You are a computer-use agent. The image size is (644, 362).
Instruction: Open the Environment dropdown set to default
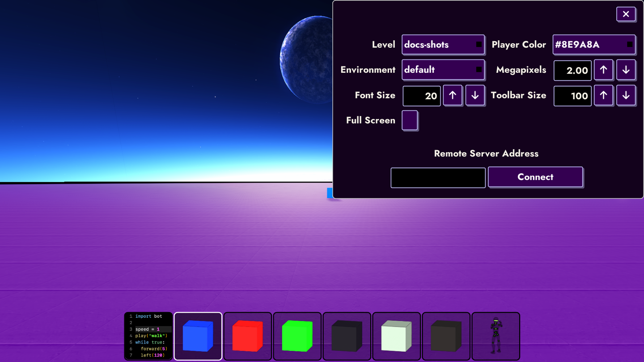click(x=443, y=70)
